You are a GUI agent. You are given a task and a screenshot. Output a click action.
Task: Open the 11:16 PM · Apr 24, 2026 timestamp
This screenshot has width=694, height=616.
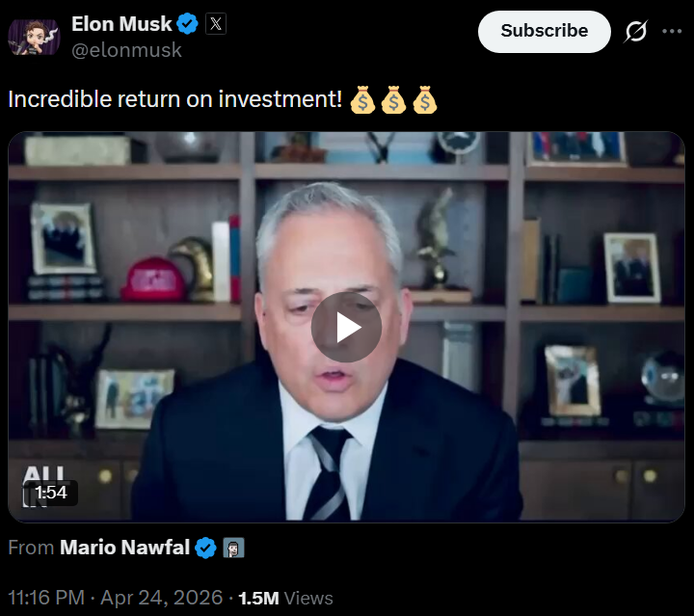click(x=115, y=598)
